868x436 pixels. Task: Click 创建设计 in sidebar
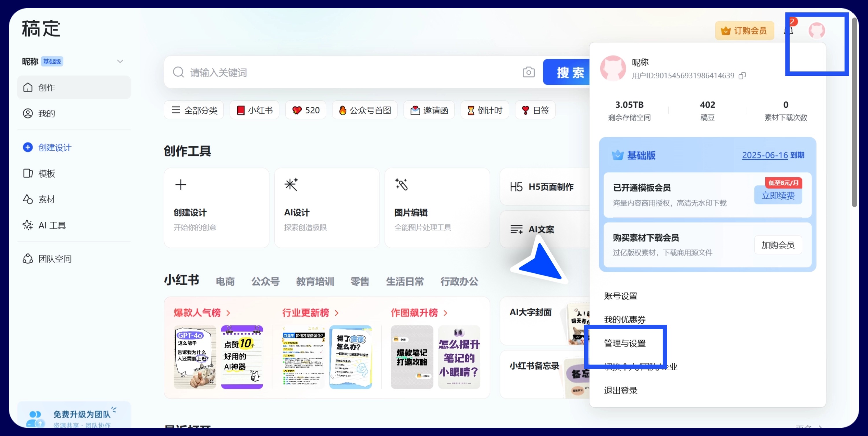74,147
